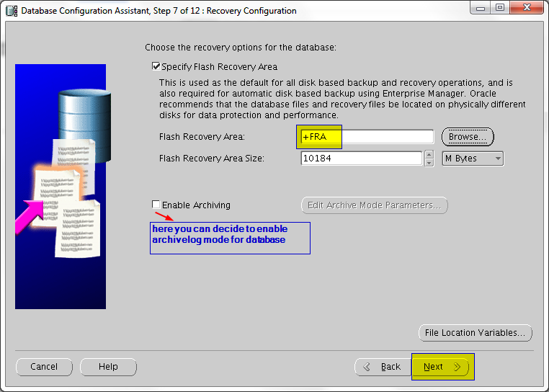
Task: Open Help for recovery configuration
Action: point(108,367)
